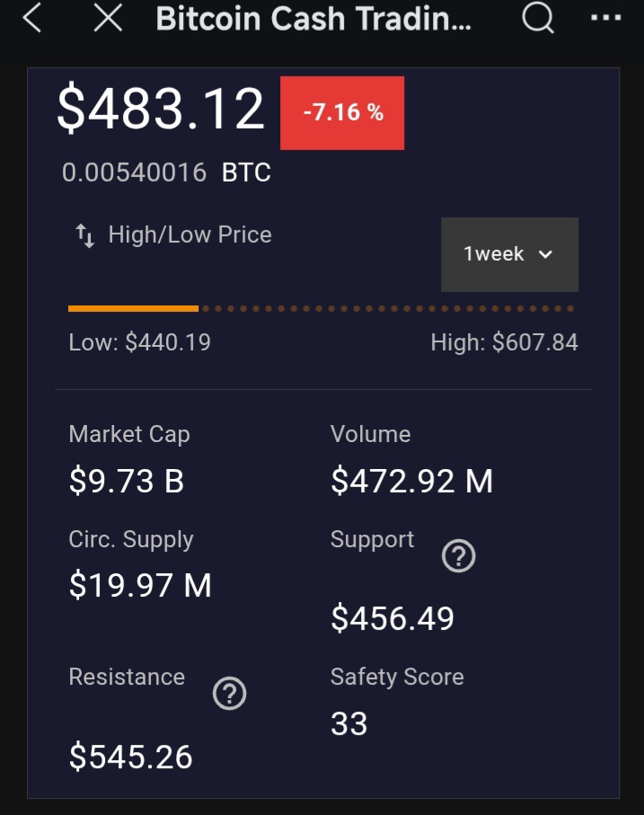Viewport: 644px width, 815px height.
Task: Click the Low: $440.19 label
Action: 139,342
